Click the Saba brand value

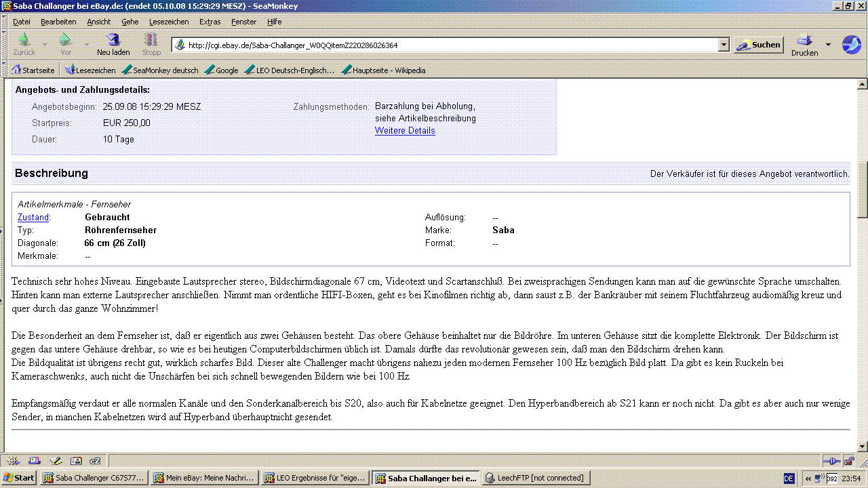click(503, 230)
